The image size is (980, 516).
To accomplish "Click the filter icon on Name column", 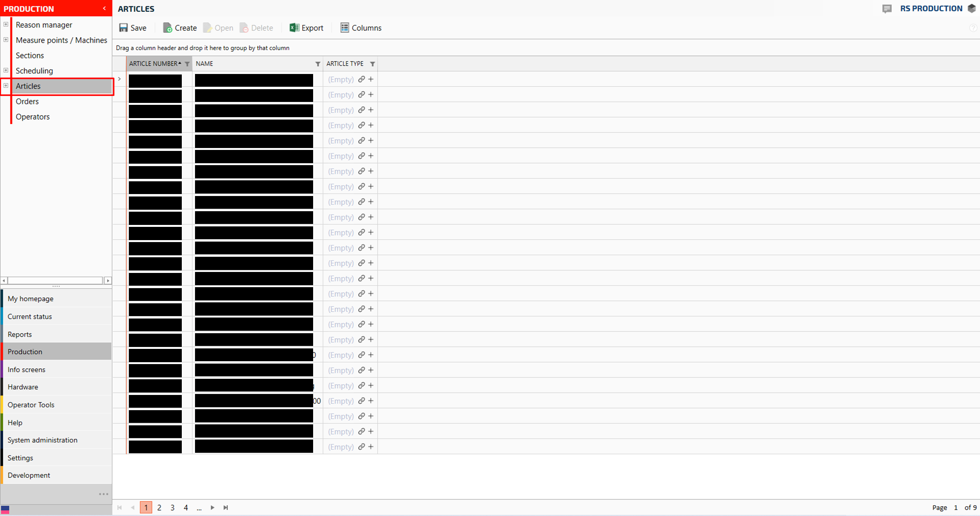I will pos(318,64).
